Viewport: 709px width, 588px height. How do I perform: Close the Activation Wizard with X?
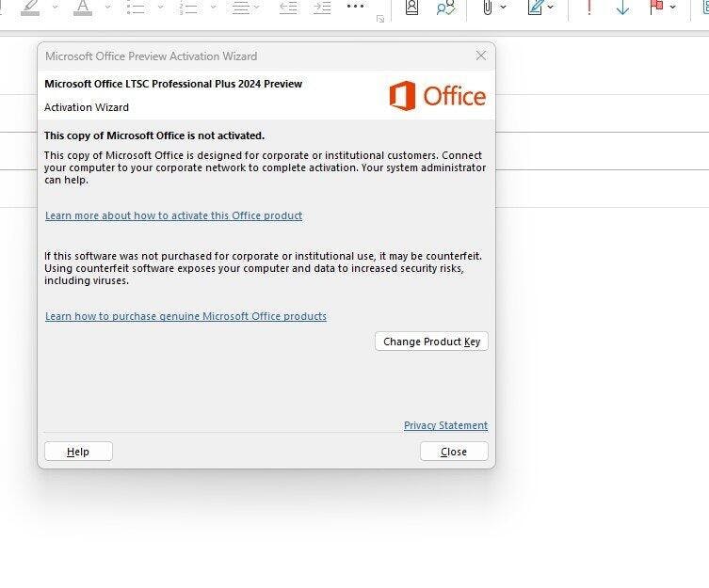(x=481, y=56)
